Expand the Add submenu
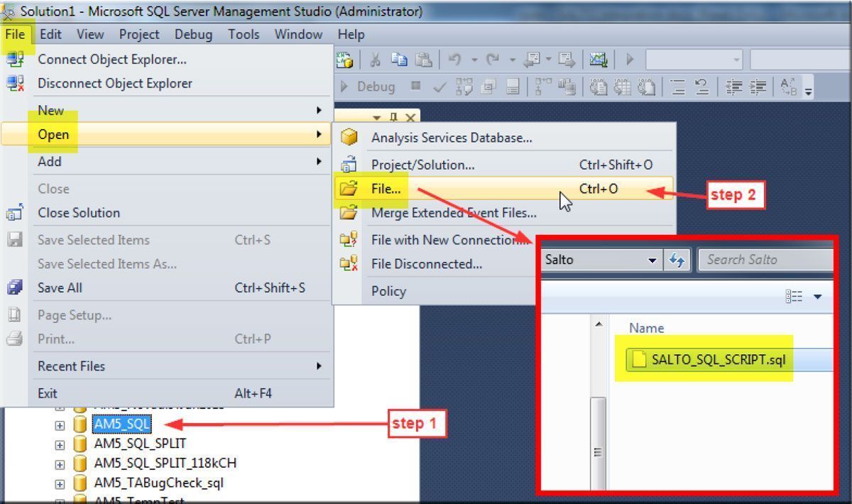The height and width of the screenshot is (504, 852). point(168,161)
